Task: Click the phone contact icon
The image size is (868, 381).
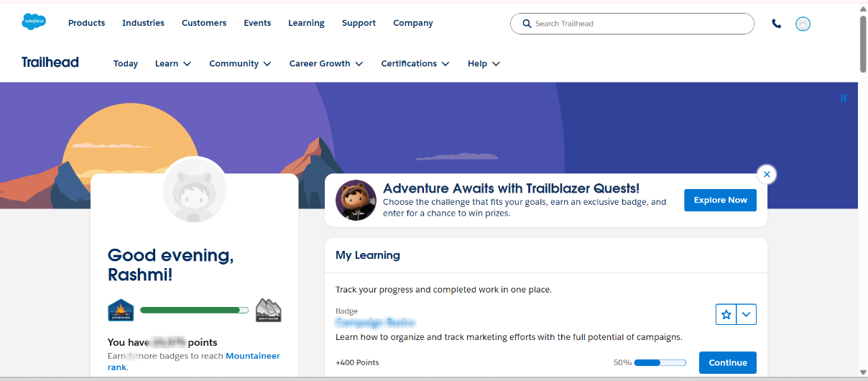Action: (x=776, y=24)
